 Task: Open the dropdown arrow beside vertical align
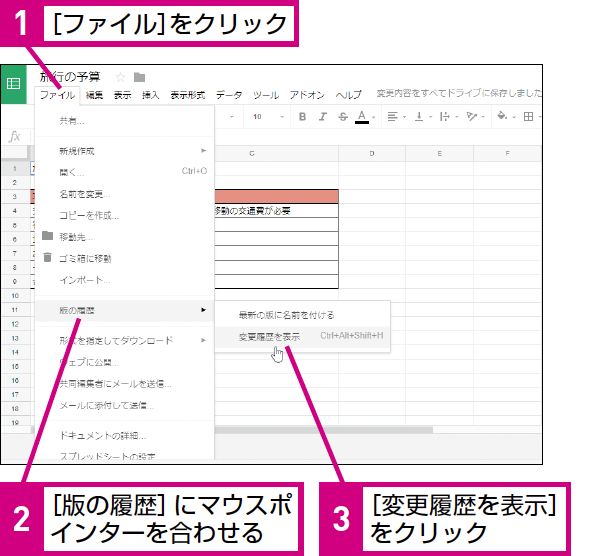coord(430,117)
